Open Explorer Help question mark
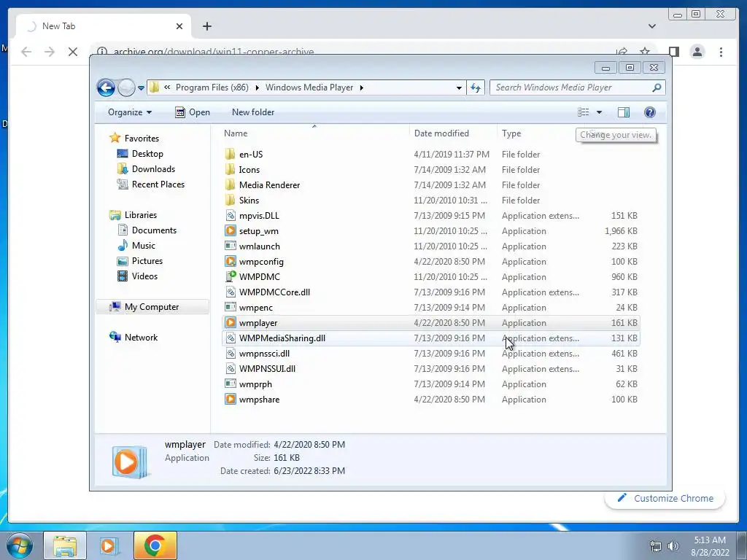Screen dimensions: 747x560 pos(650,112)
